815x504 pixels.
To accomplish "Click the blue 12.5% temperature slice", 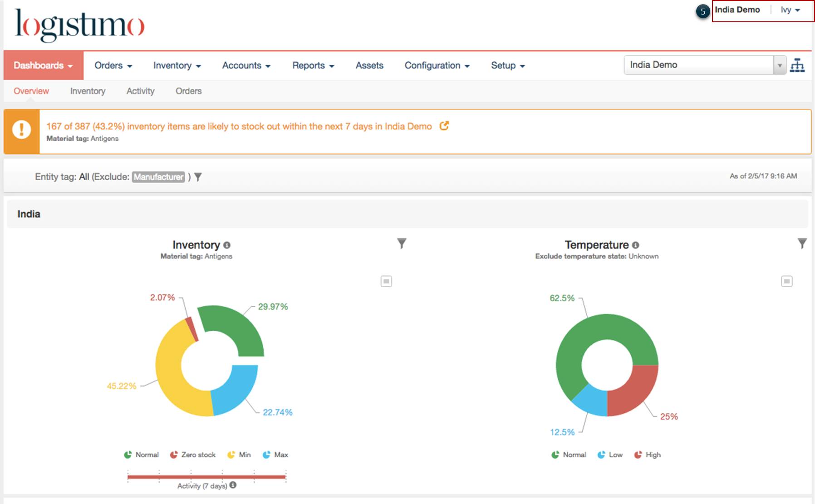I will pos(594,401).
